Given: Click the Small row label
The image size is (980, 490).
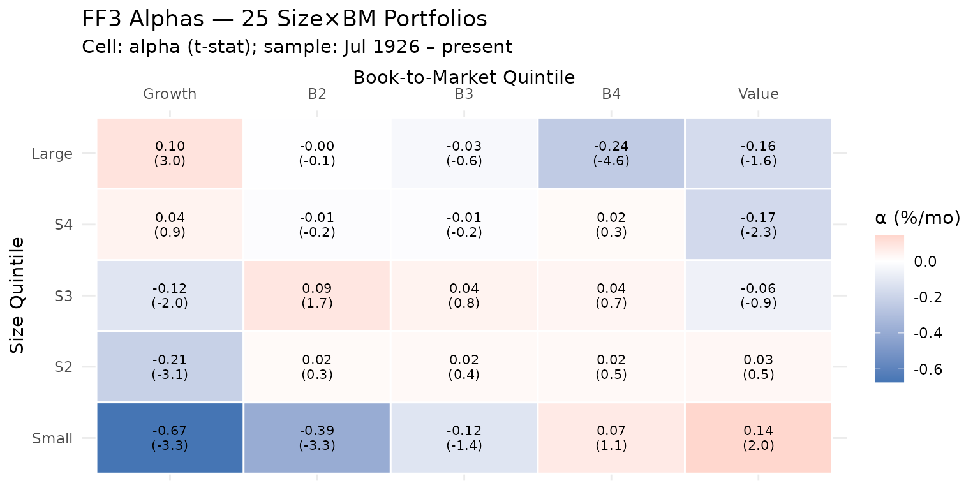Looking at the screenshot, I should click(52, 438).
